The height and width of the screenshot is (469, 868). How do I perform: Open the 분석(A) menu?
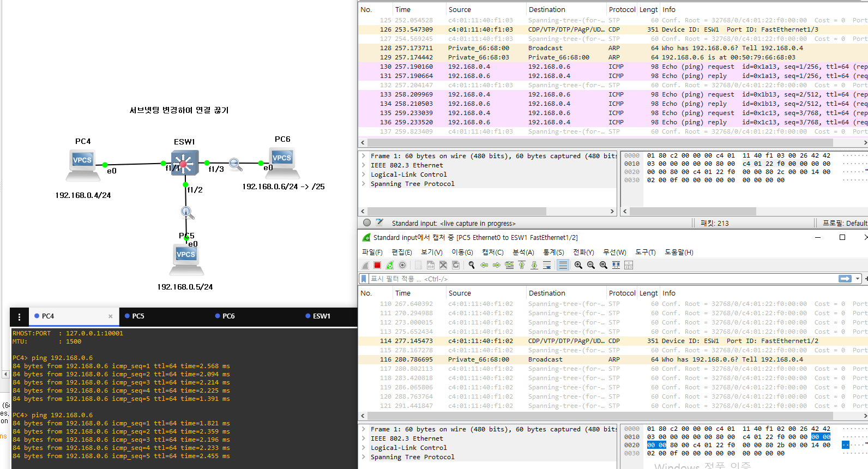tap(523, 252)
